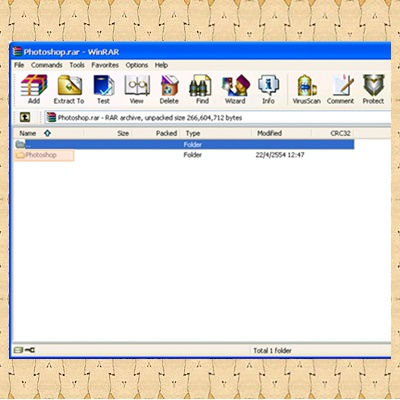Run the Test archive tool
The width and height of the screenshot is (400, 400).
[x=103, y=89]
